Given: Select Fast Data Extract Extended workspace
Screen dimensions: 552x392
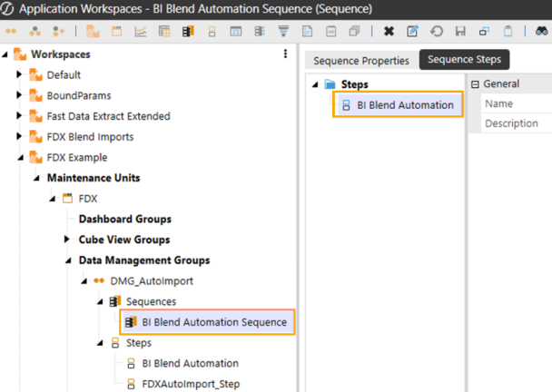Looking at the screenshot, I should click(108, 116).
